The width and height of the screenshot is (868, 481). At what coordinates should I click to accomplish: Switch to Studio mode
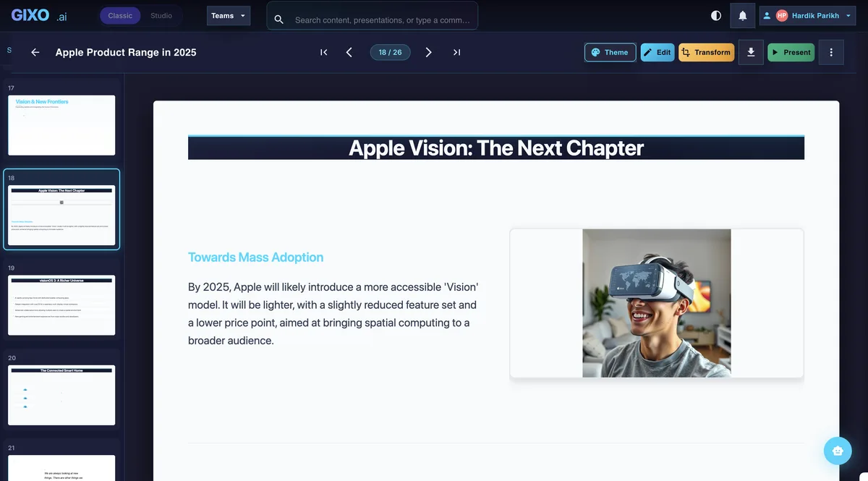(x=161, y=15)
